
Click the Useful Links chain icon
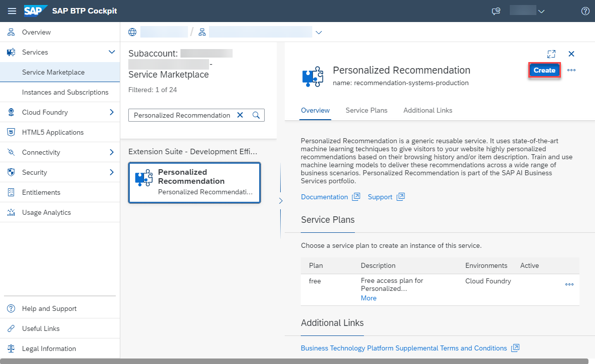pos(11,329)
